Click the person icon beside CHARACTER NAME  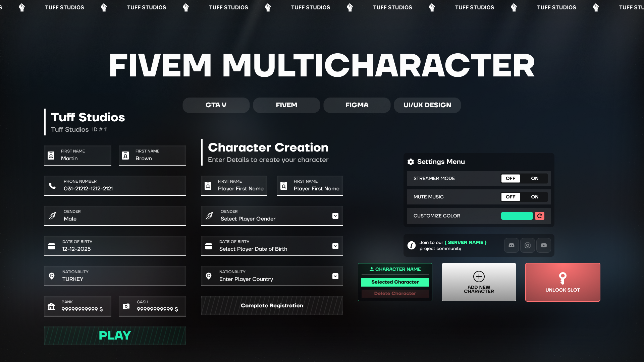372,269
